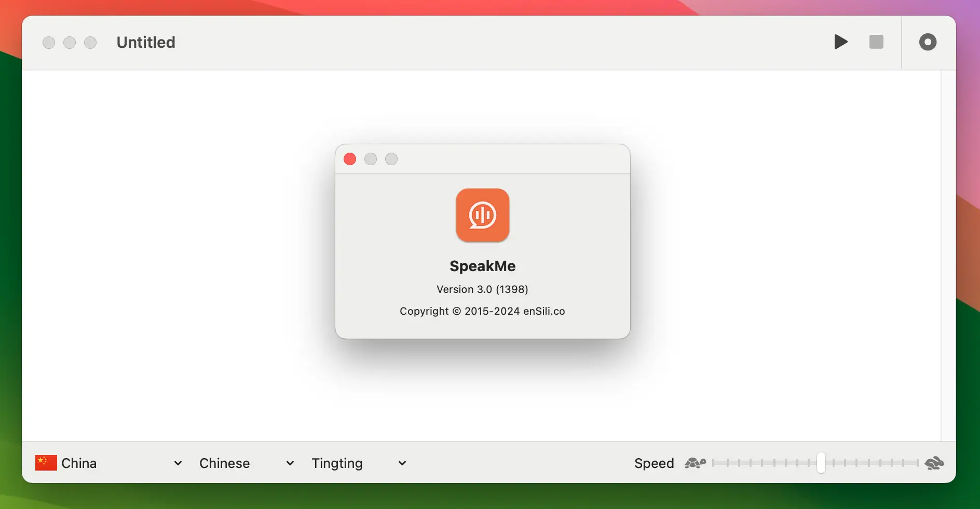Screen dimensions: 980x509
Task: Click the rabbit icon for fastest speed
Action: click(x=935, y=462)
